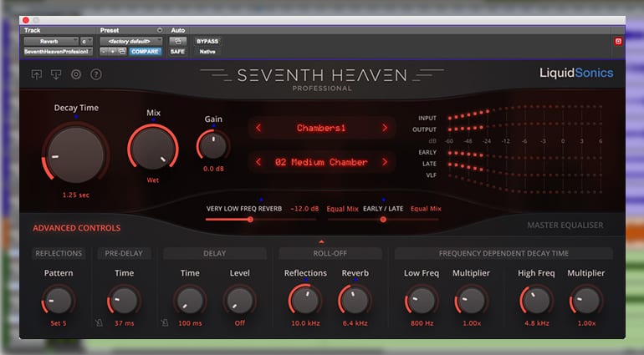Click the FREQUENCY DEPENDENT DECAY TIME header
Image resolution: width=644 pixels, height=355 pixels.
tap(503, 253)
